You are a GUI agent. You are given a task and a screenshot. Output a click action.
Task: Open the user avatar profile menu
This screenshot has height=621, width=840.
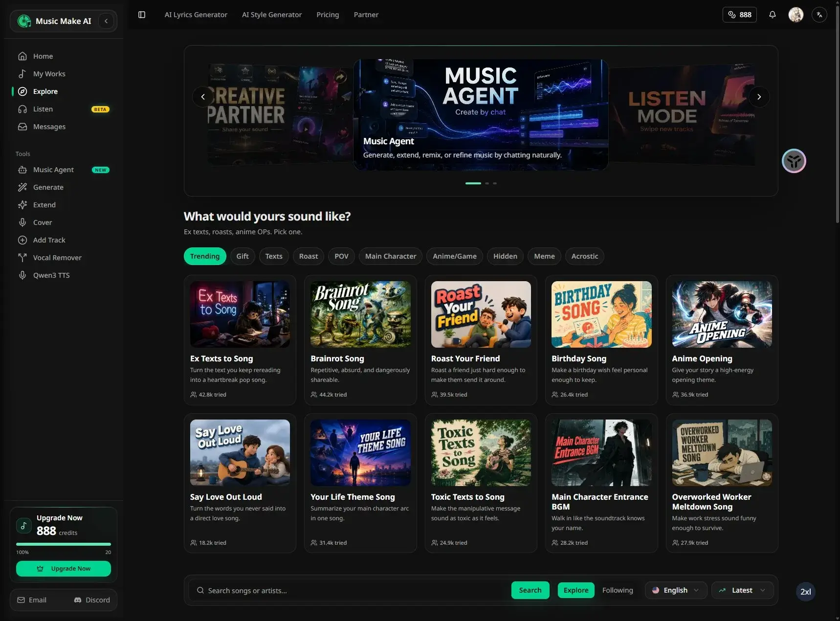click(x=796, y=15)
